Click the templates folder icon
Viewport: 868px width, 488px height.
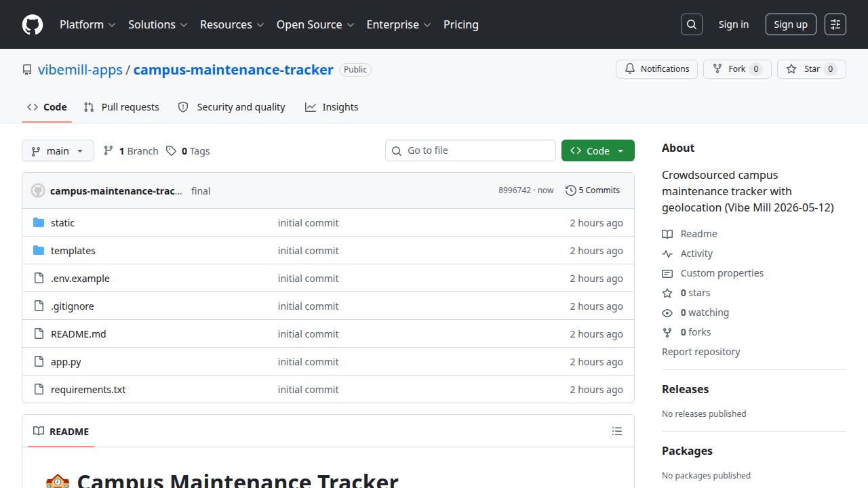(x=39, y=251)
